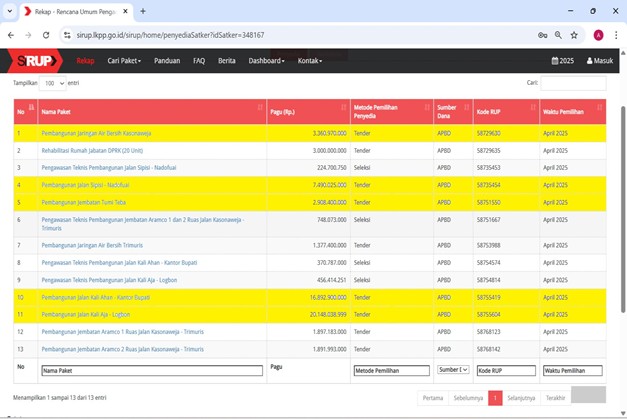
Task: Expand the Cari Paket menu
Action: (124, 61)
